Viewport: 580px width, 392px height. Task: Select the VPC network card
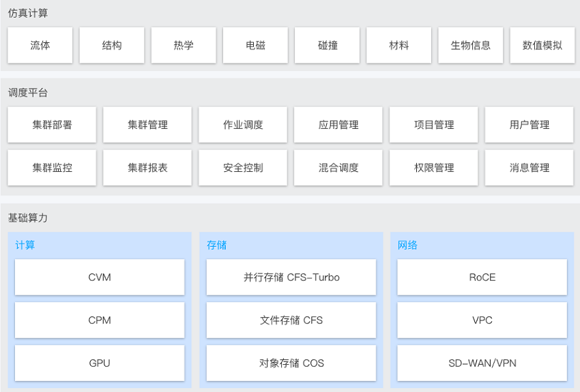click(x=482, y=320)
